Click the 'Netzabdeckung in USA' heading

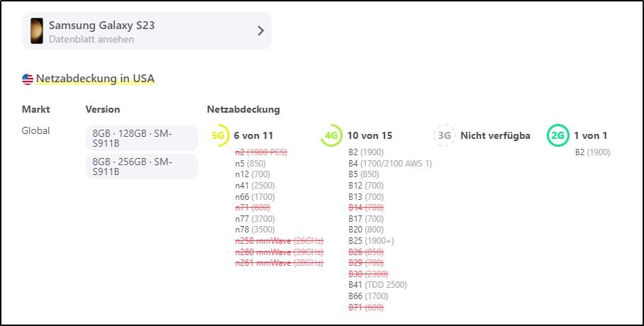[95, 79]
